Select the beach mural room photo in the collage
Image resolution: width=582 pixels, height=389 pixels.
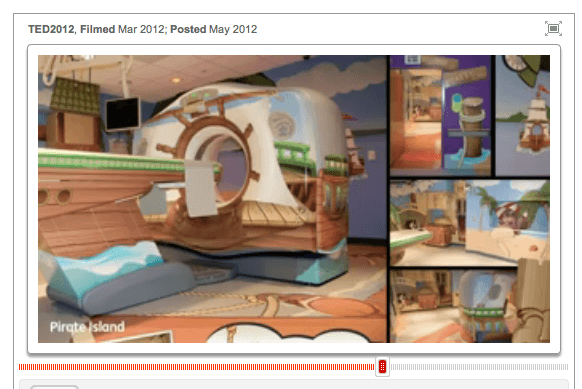(x=470, y=223)
